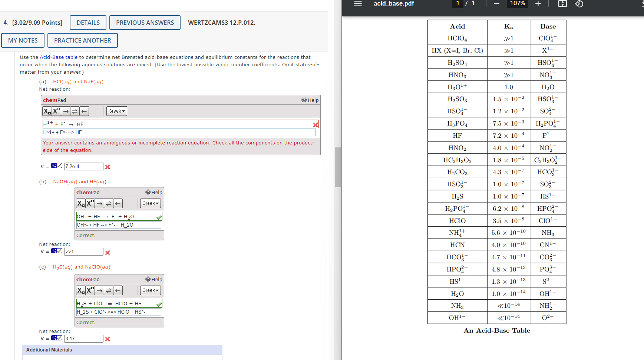
Task: Select the superscript tool in part (a) chemPad
Action: 56,111
